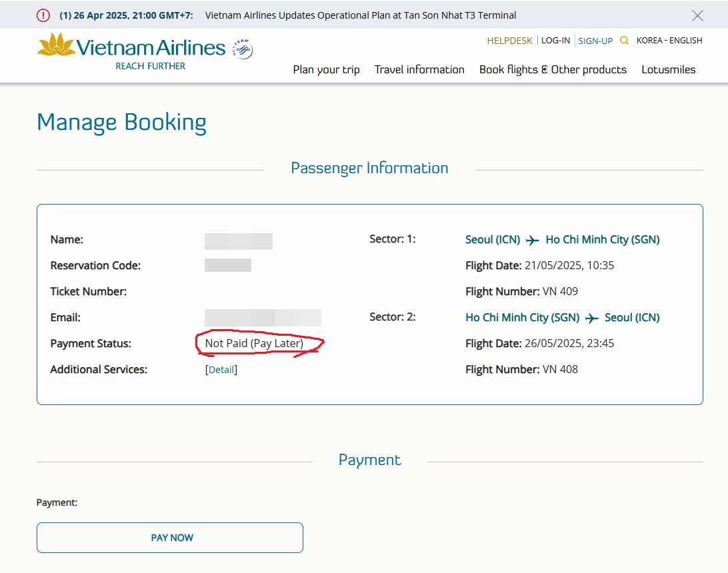This screenshot has width=728, height=573.
Task: Dismiss the notification banner with X
Action: pos(697,15)
